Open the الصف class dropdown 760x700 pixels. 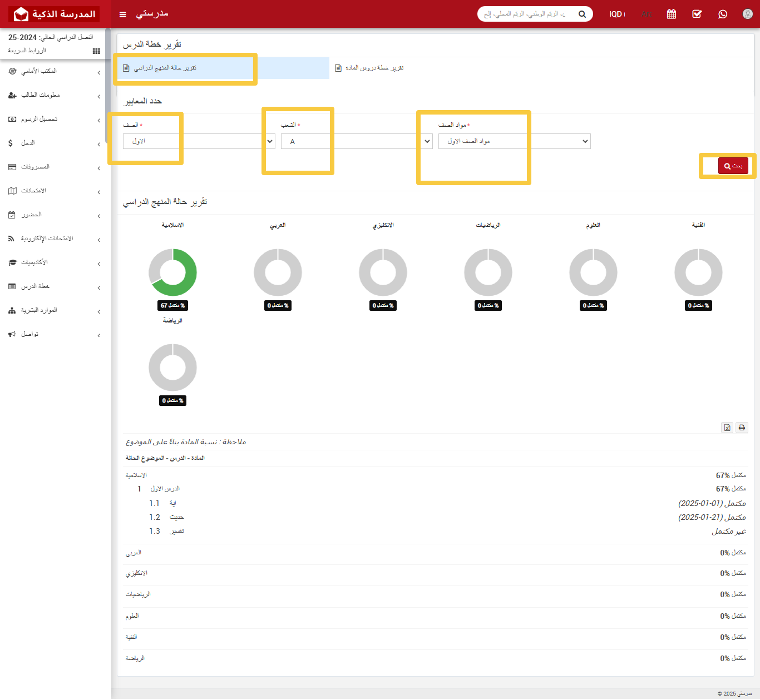point(199,141)
